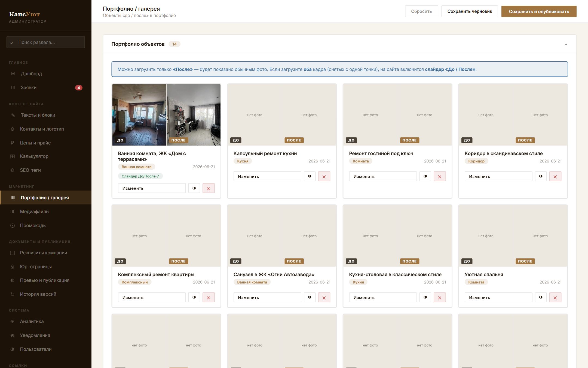Screen dimensions: 588x368
Task: Toggle visibility of Ванная комната ЖК Дом с террасами
Action: [194, 188]
